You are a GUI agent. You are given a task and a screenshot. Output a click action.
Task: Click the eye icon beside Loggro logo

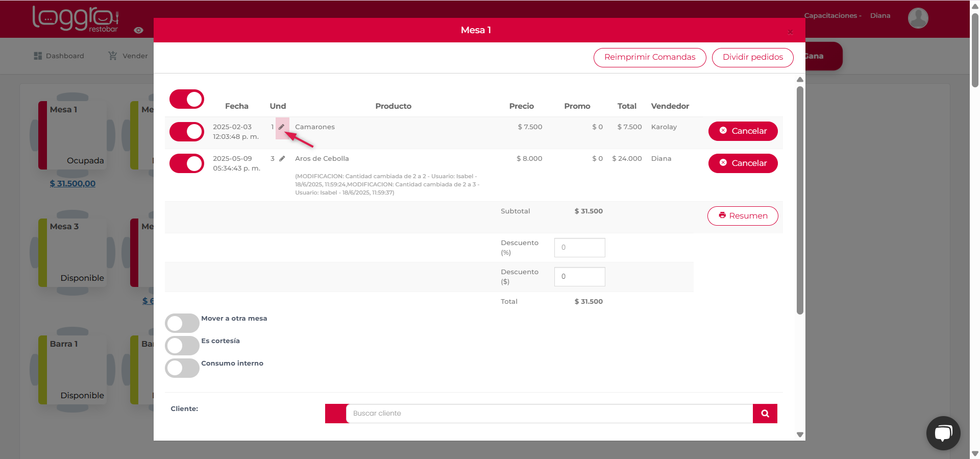(x=138, y=30)
